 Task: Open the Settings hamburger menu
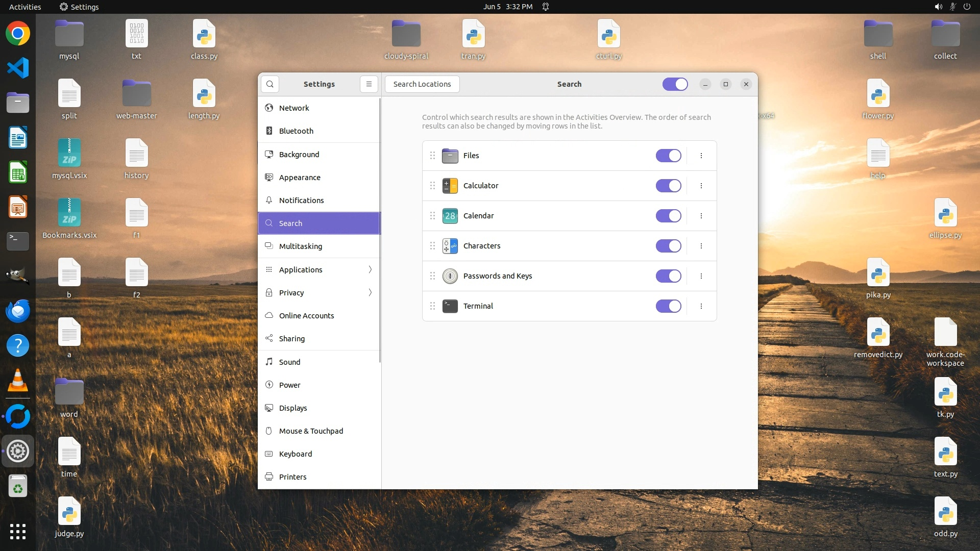click(x=369, y=84)
